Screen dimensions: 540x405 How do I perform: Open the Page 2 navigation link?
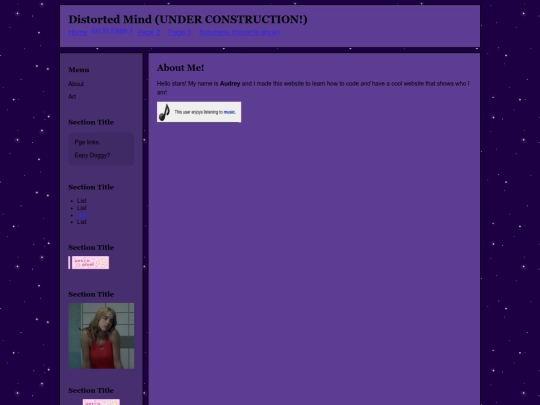point(149,32)
